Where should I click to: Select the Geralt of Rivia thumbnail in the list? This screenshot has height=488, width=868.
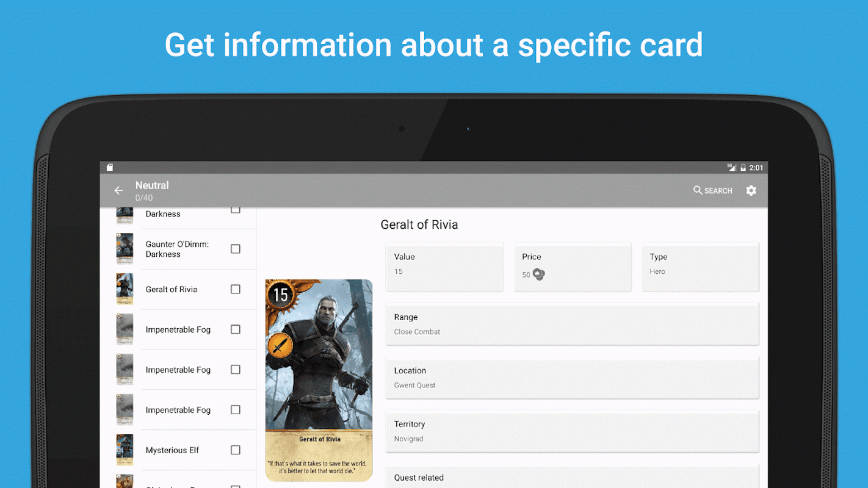click(125, 289)
